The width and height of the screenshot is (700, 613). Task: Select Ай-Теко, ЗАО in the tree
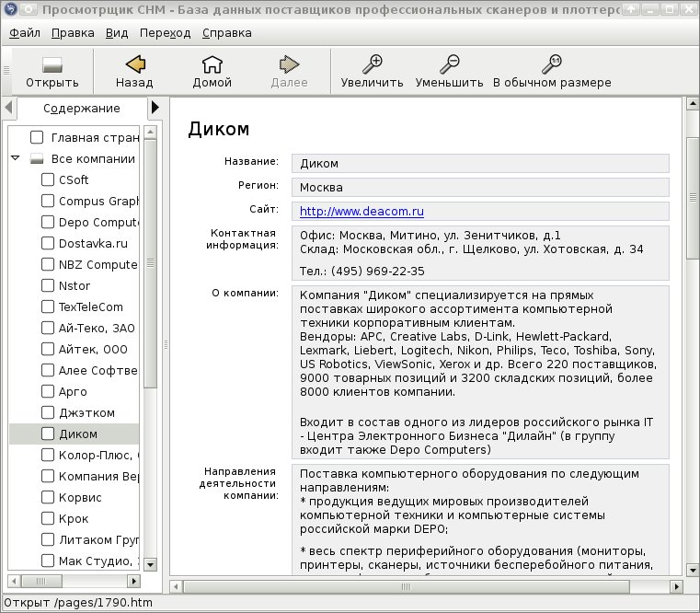click(x=97, y=328)
